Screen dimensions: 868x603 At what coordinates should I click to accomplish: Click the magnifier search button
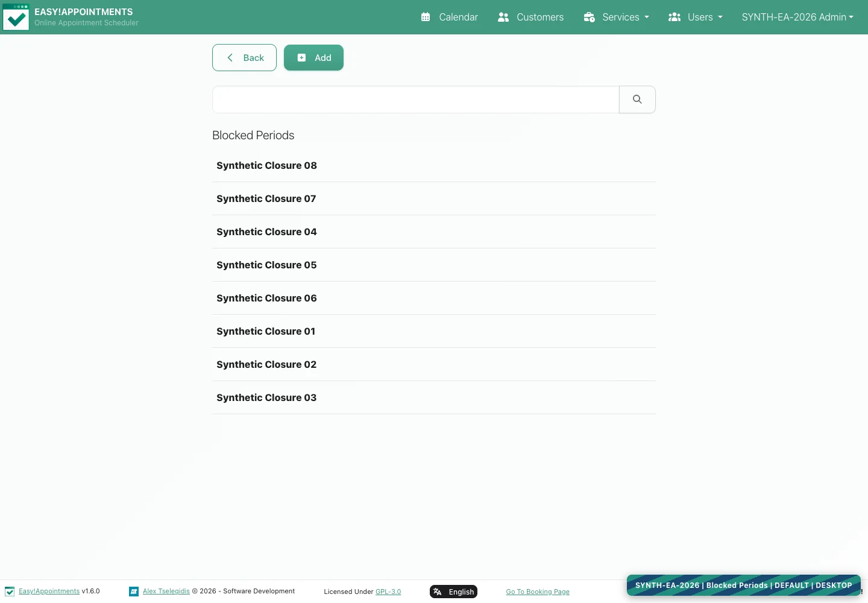coord(637,99)
